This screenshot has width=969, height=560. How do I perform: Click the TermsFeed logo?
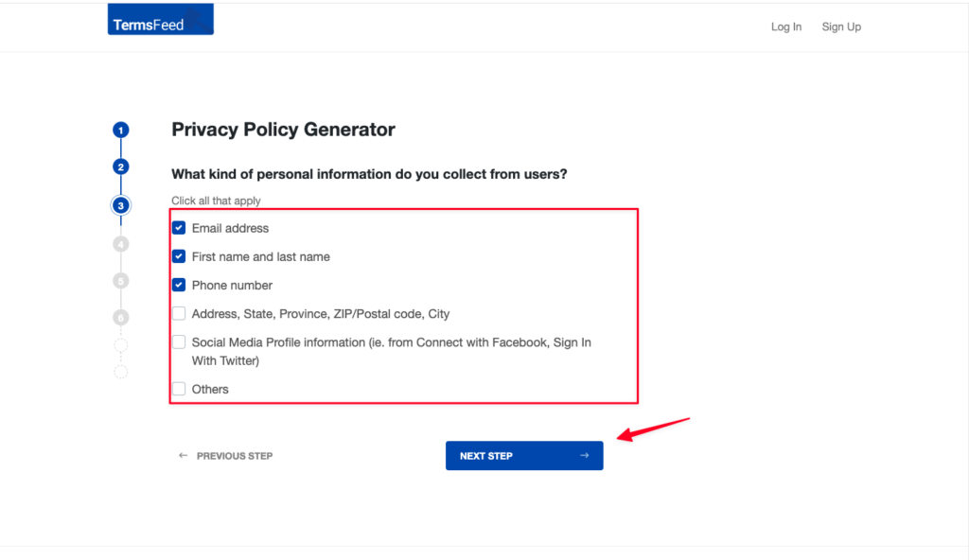160,20
